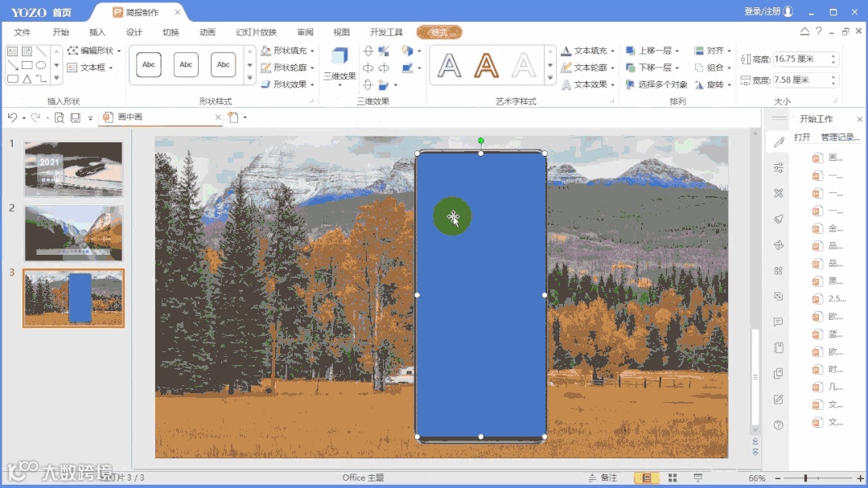
Task: Apply the first Abc shape style
Action: coord(148,65)
